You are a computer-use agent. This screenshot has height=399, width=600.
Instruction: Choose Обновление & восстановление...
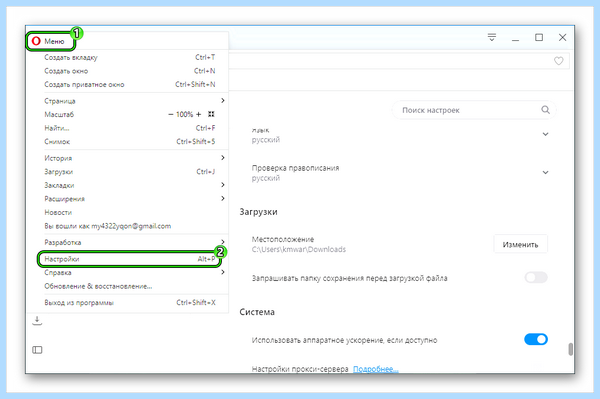pyautogui.click(x=129, y=286)
